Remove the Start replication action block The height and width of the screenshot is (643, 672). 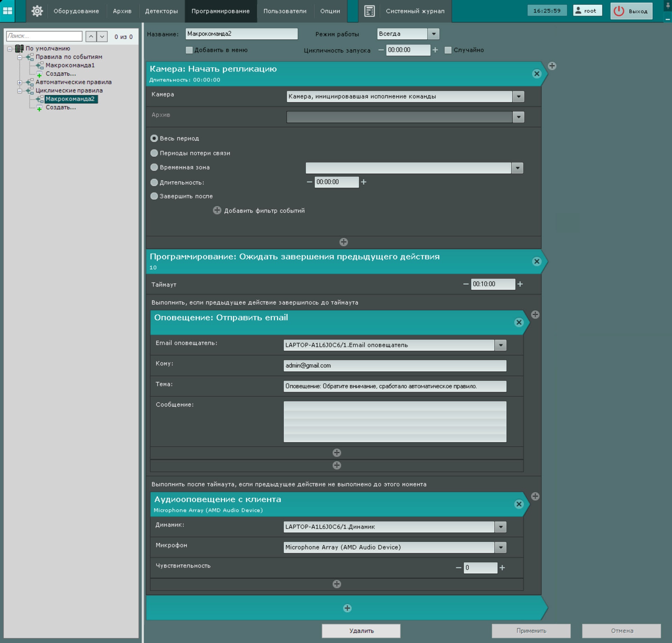[537, 74]
